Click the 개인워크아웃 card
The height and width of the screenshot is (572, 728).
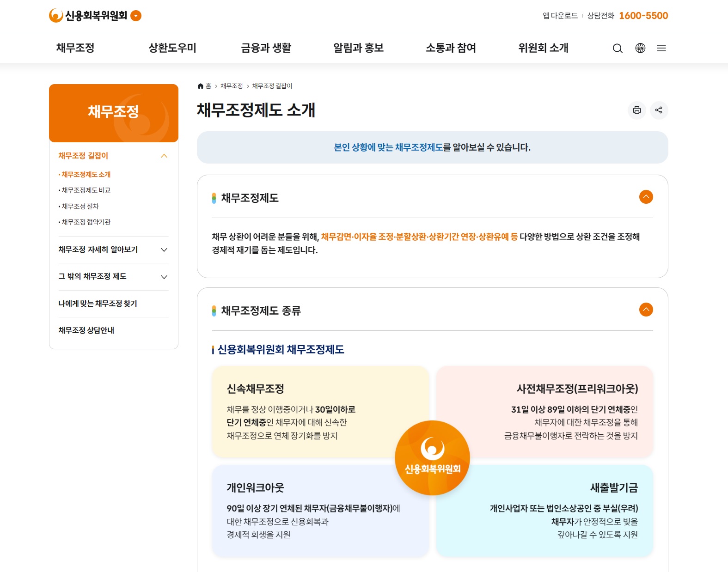pyautogui.click(x=321, y=511)
